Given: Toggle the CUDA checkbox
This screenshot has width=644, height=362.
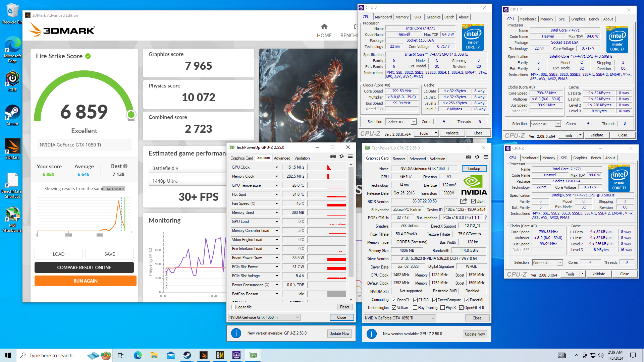Looking at the screenshot, I should tap(415, 300).
